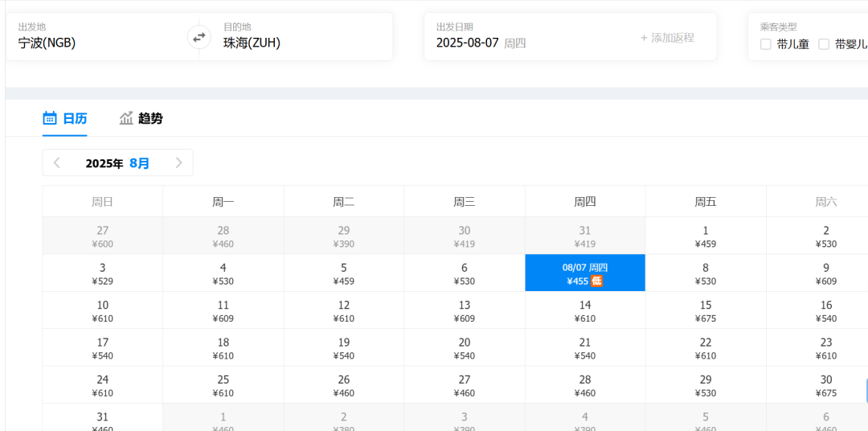Click the 周一 column header

pyautogui.click(x=223, y=202)
